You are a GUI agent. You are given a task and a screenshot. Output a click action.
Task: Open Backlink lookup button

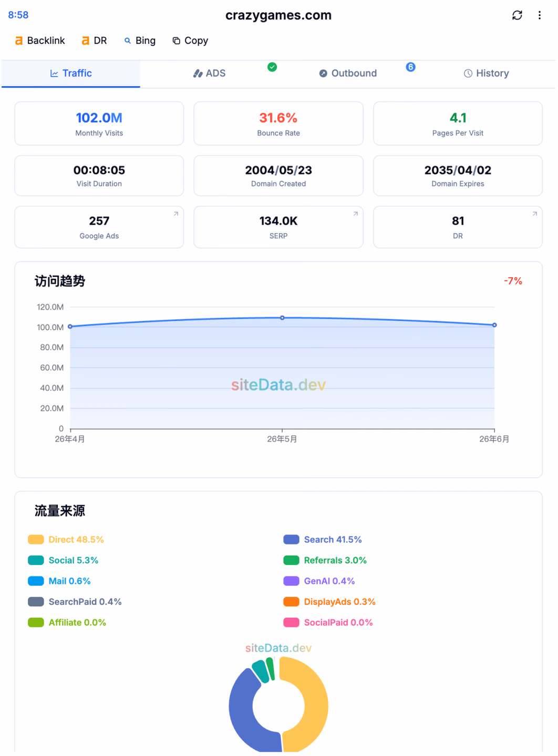point(40,40)
